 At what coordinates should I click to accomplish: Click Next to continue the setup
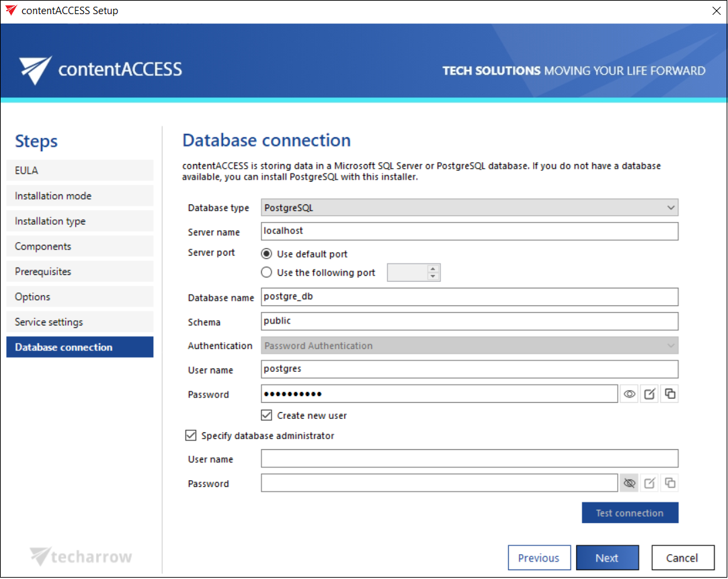point(607,557)
